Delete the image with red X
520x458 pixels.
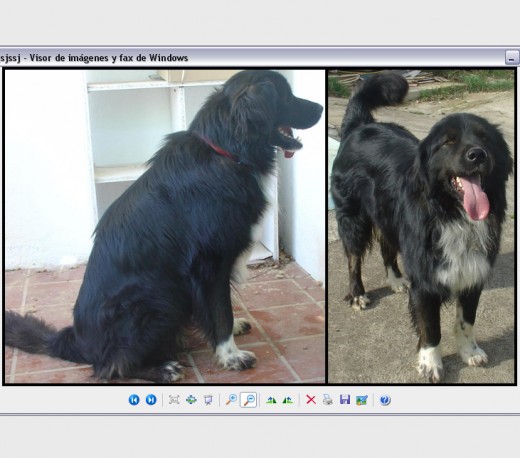pyautogui.click(x=311, y=400)
